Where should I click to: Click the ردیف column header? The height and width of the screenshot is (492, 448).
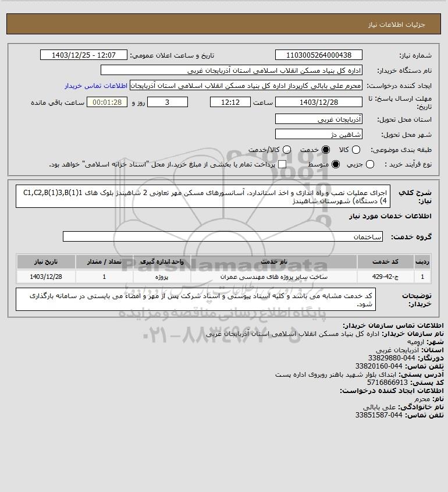pyautogui.click(x=422, y=261)
